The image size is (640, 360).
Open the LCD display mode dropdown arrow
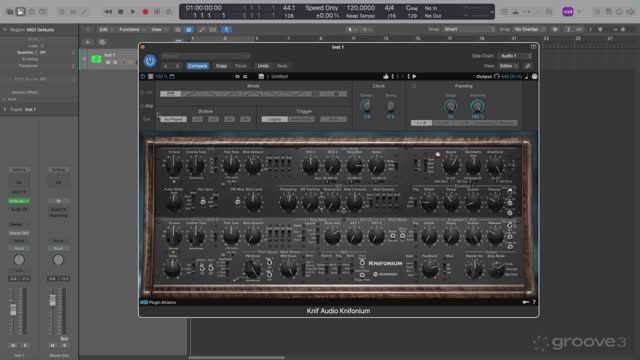pos(491,12)
